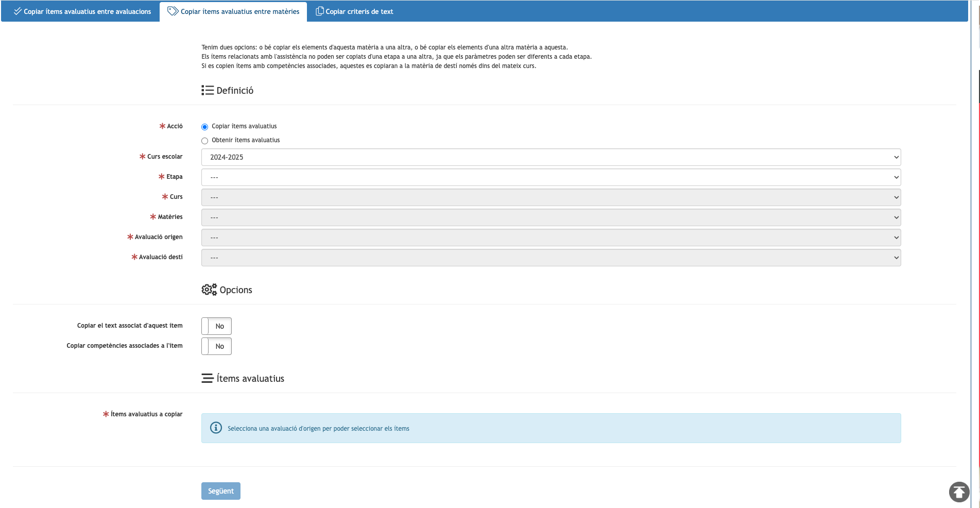Click the gears icon beside Opcions
Screen dimensions: 980x508
pos(209,290)
